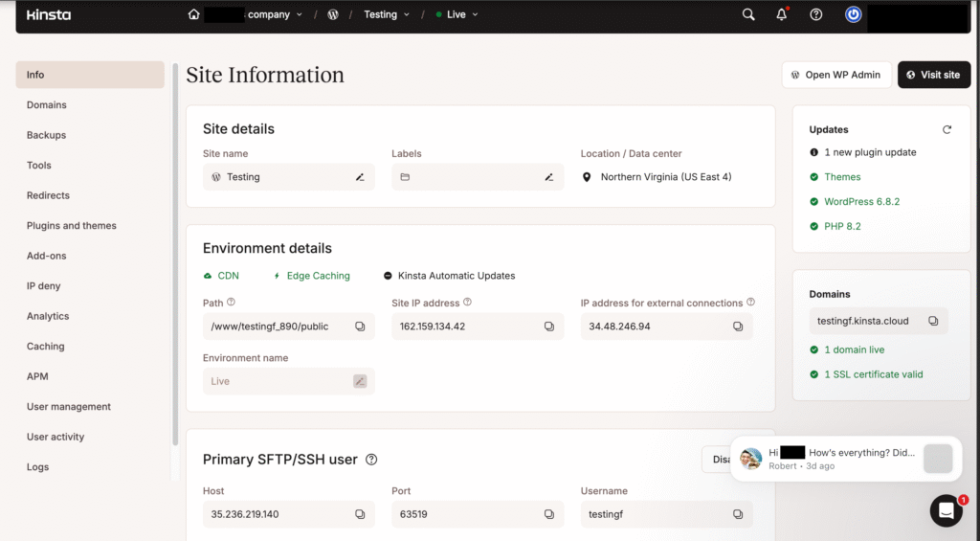Screen dimensions: 980x541
Task: Select Plugins and themes in sidebar
Action: (x=72, y=226)
